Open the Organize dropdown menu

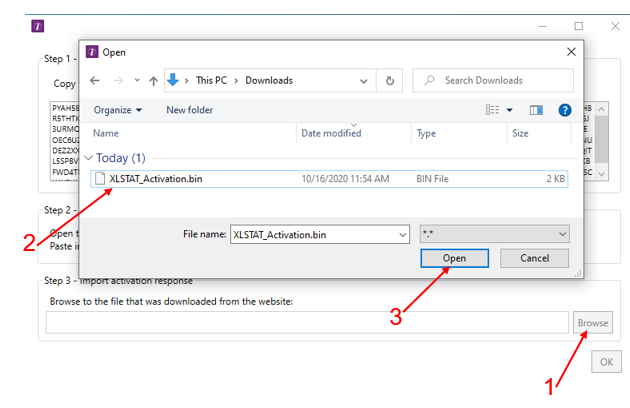pyautogui.click(x=117, y=110)
